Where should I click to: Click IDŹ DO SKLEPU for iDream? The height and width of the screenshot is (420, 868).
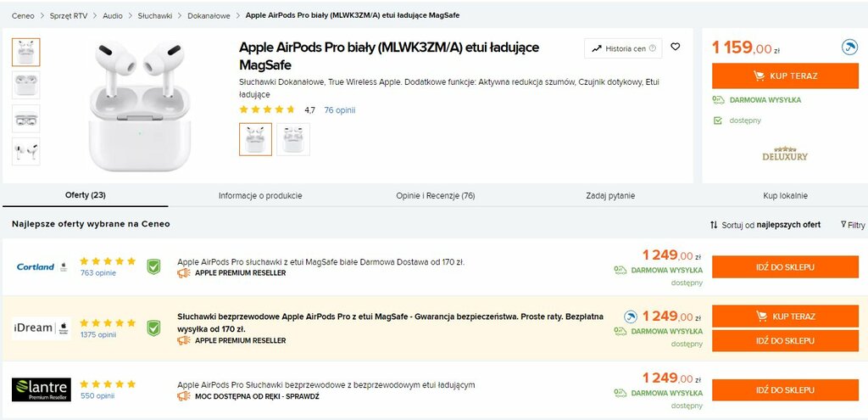pos(785,341)
